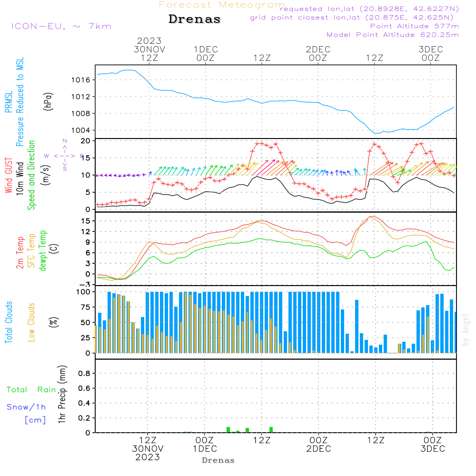The image size is (476, 476).
Task: Click the orange 'SFC Temp' legend label
Action: point(31,251)
